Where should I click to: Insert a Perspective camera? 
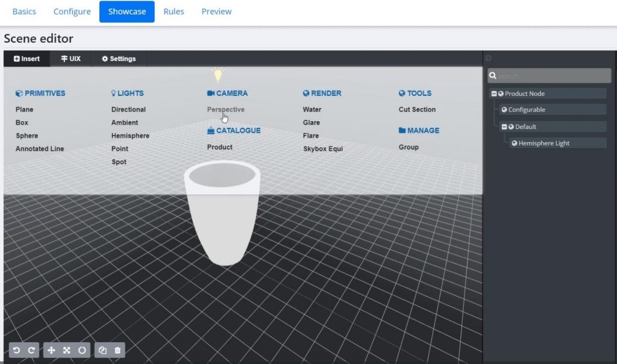click(x=225, y=110)
